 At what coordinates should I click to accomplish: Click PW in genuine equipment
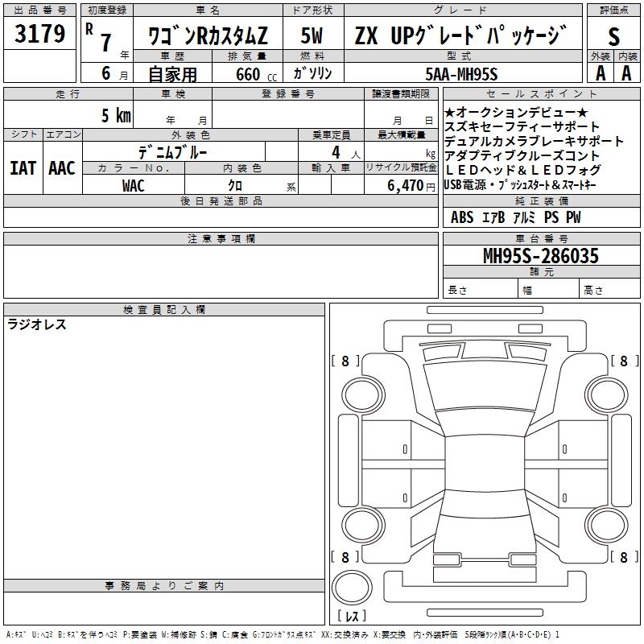pos(573,217)
